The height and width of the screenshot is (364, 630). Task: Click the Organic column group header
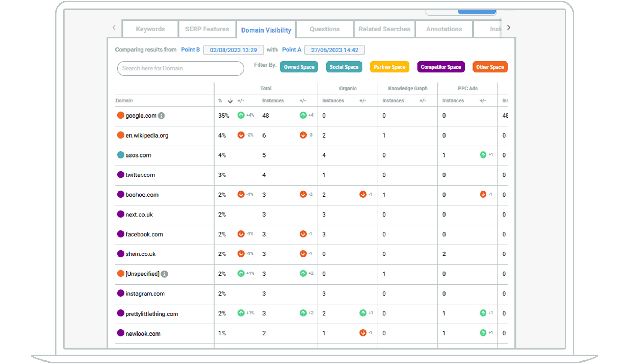point(348,89)
